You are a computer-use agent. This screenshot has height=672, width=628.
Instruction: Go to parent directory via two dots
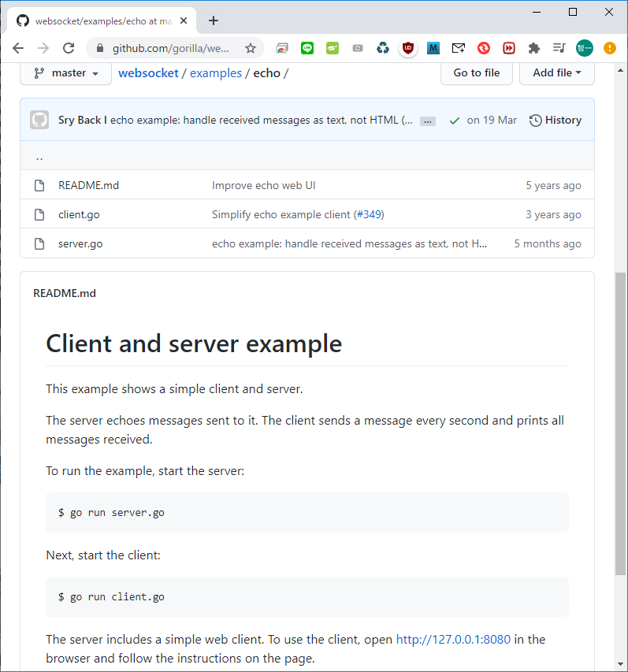coord(39,156)
